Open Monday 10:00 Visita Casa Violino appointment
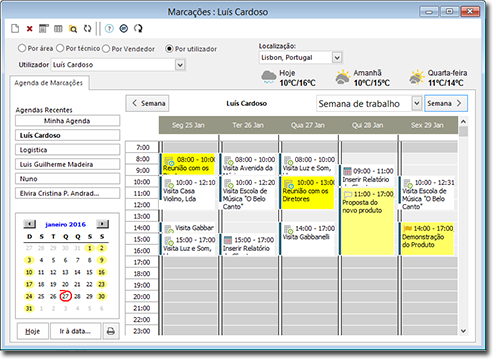This screenshot has width=496, height=363. pyautogui.click(x=188, y=193)
